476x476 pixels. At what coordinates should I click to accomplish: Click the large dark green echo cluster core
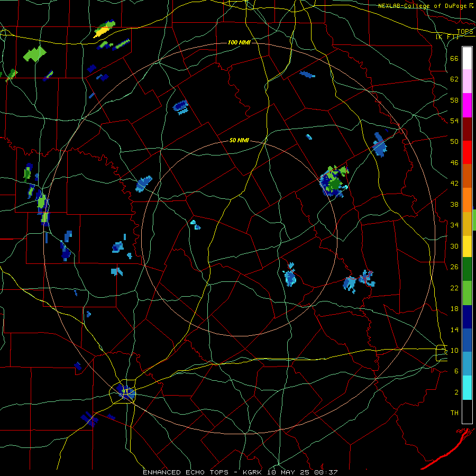pos(334,184)
